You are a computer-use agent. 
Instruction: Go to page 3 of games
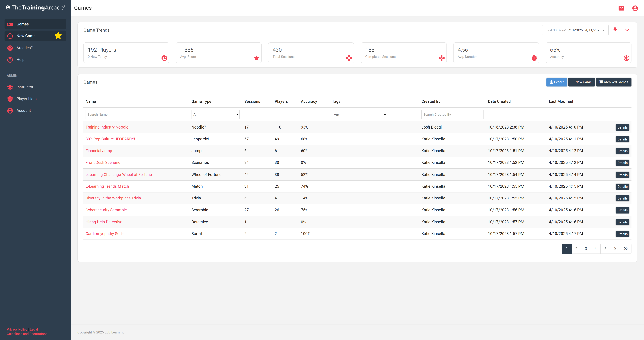coord(586,249)
